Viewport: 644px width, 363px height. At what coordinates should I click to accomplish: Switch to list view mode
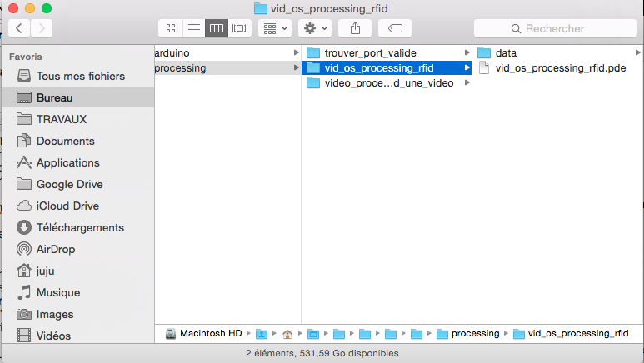point(193,28)
